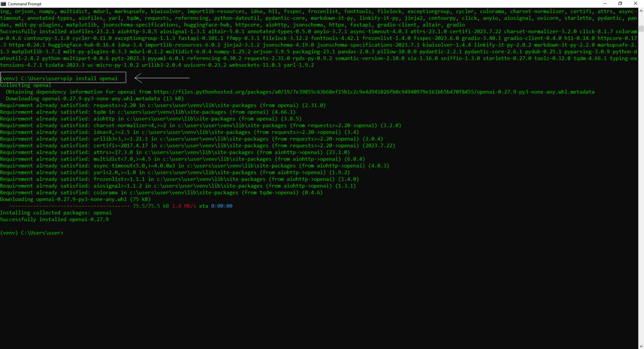
Task: Click the vertical scrollbar thumb
Action: click(x=641, y=29)
